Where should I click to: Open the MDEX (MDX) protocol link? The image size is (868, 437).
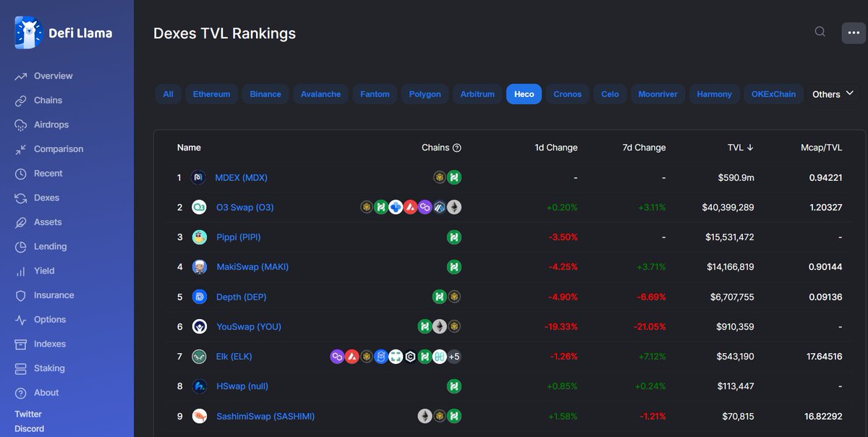tap(241, 178)
